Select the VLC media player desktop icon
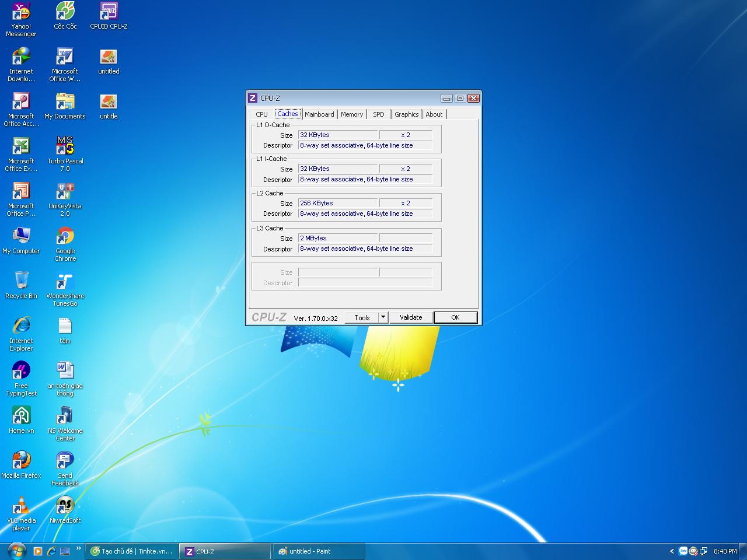Image resolution: width=747 pixels, height=560 pixels. coord(21,513)
